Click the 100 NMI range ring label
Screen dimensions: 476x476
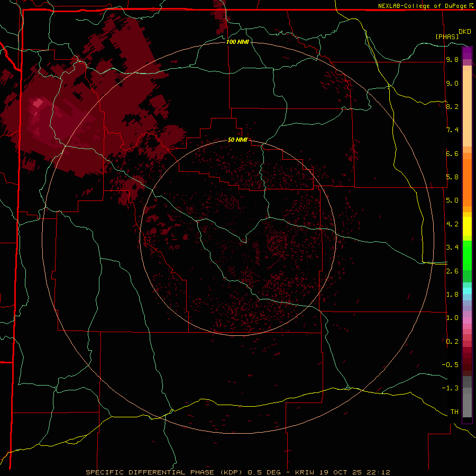coord(237,42)
